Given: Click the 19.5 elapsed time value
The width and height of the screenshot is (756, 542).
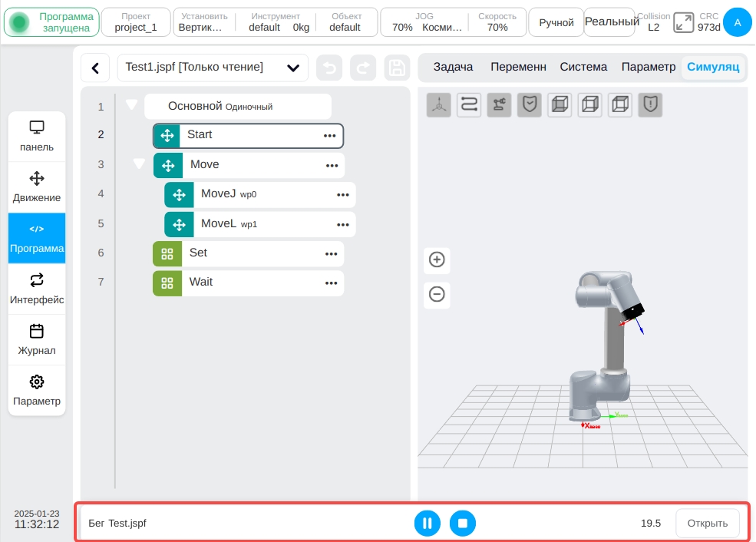Looking at the screenshot, I should coord(650,524).
